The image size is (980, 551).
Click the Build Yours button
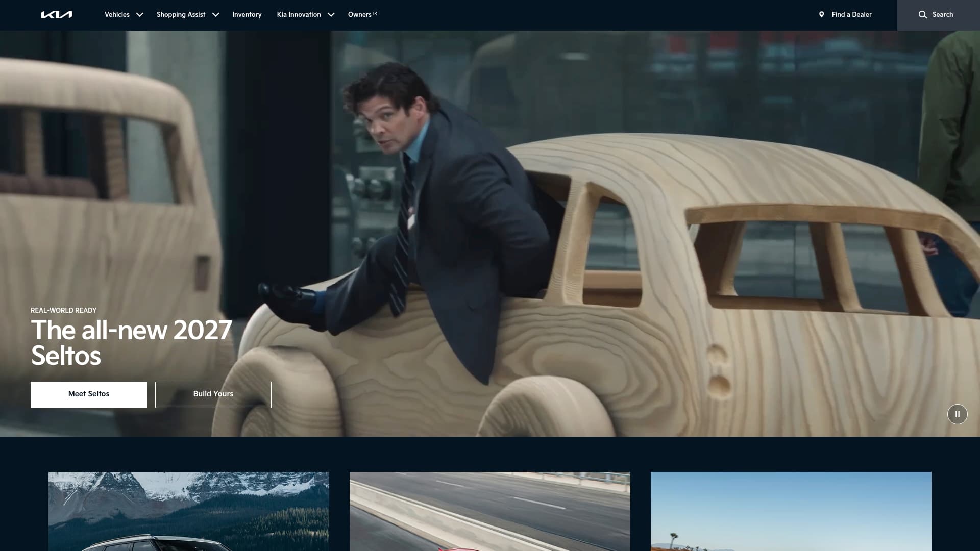pyautogui.click(x=213, y=394)
